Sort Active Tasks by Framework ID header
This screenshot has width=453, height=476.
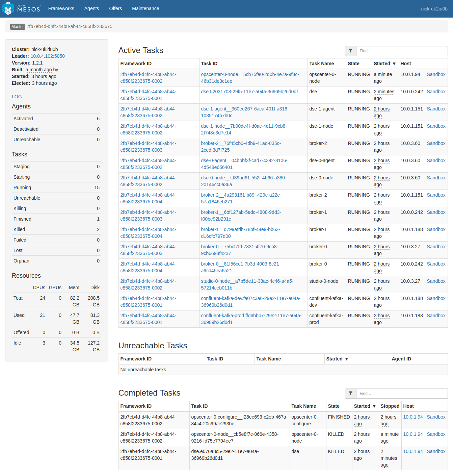tap(136, 64)
